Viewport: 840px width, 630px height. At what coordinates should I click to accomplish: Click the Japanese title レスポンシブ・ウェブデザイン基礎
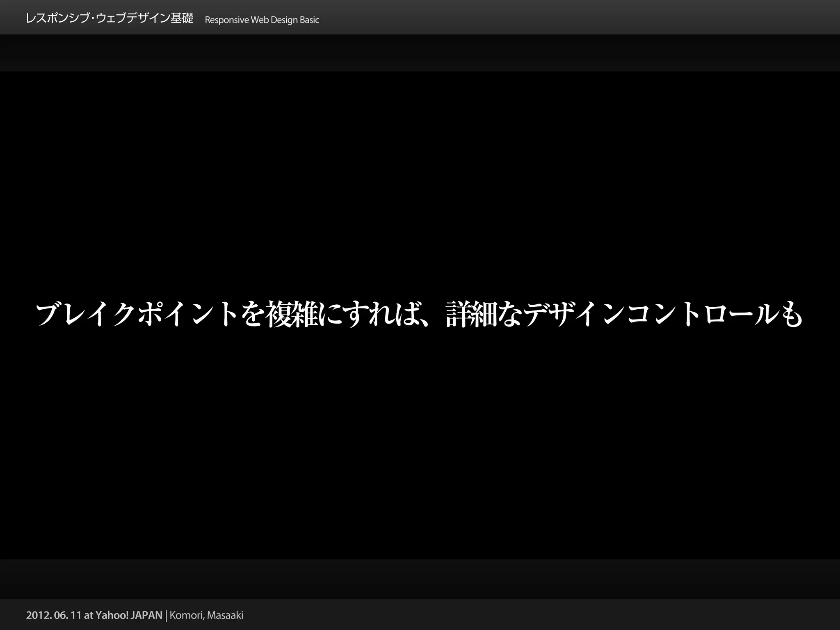(110, 19)
